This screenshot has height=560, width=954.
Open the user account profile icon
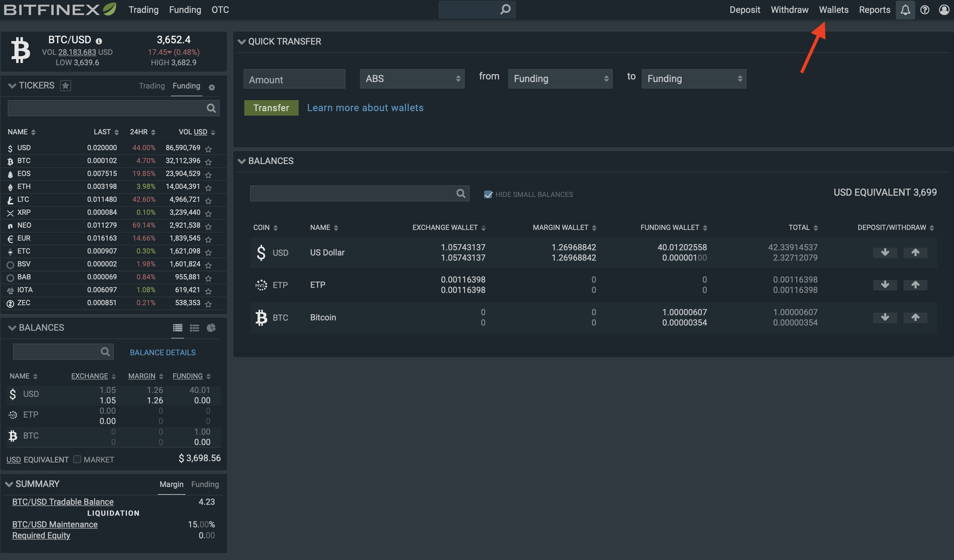tap(944, 10)
